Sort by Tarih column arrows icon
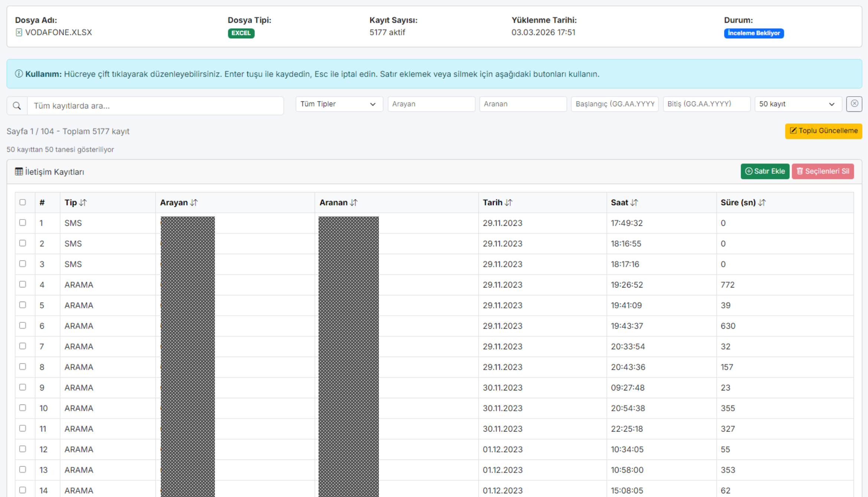The image size is (868, 497). pyautogui.click(x=509, y=202)
